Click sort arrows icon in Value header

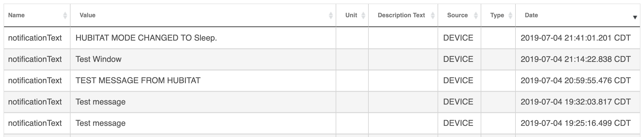(x=331, y=15)
